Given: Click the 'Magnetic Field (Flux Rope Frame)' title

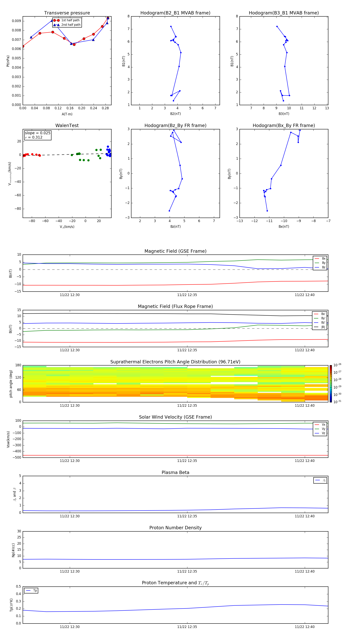Looking at the screenshot, I should [175, 307].
